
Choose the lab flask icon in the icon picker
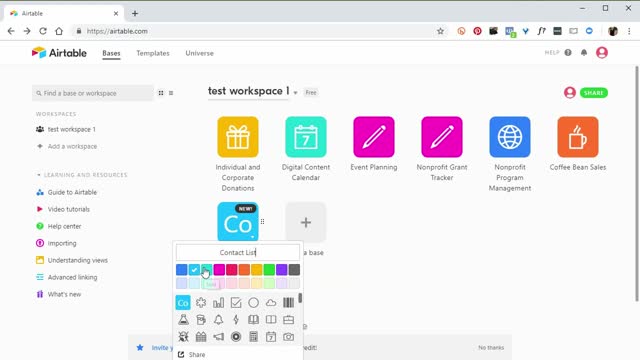183,320
